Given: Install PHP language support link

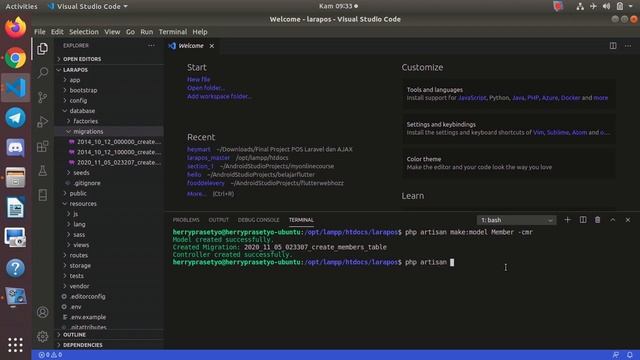Looking at the screenshot, I should point(533,98).
